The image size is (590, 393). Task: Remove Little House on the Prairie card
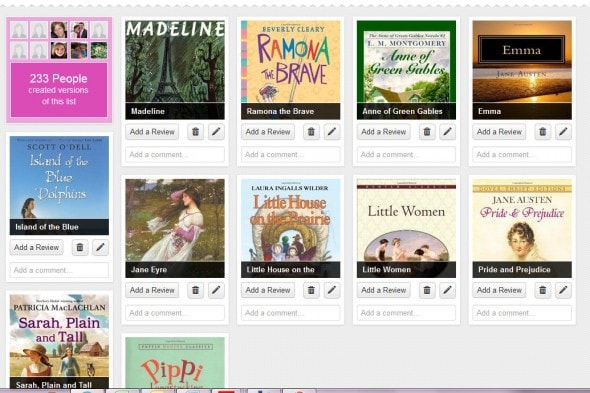(311, 290)
